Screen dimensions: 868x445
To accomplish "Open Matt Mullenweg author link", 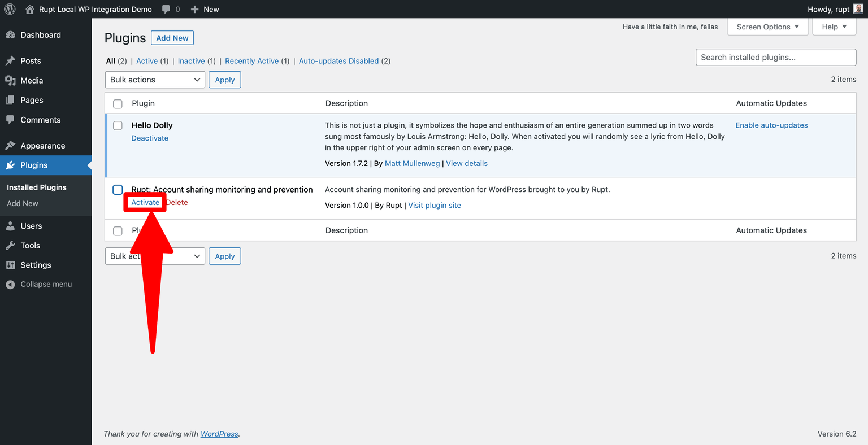I will coord(412,163).
